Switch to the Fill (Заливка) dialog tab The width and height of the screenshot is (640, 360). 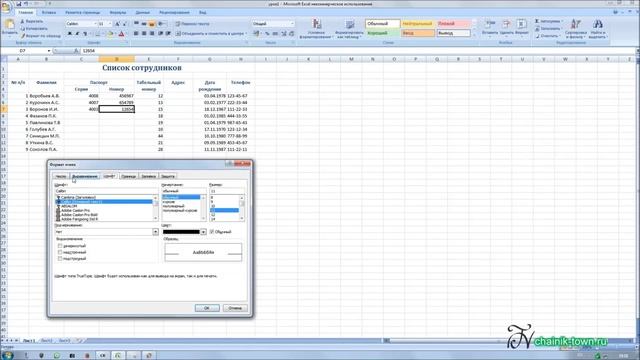click(x=149, y=176)
